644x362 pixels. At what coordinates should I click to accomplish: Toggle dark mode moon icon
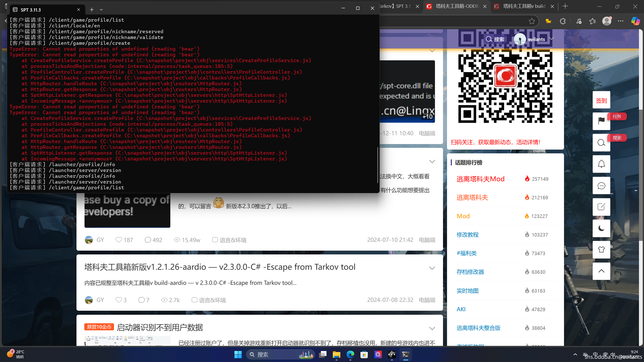601,228
